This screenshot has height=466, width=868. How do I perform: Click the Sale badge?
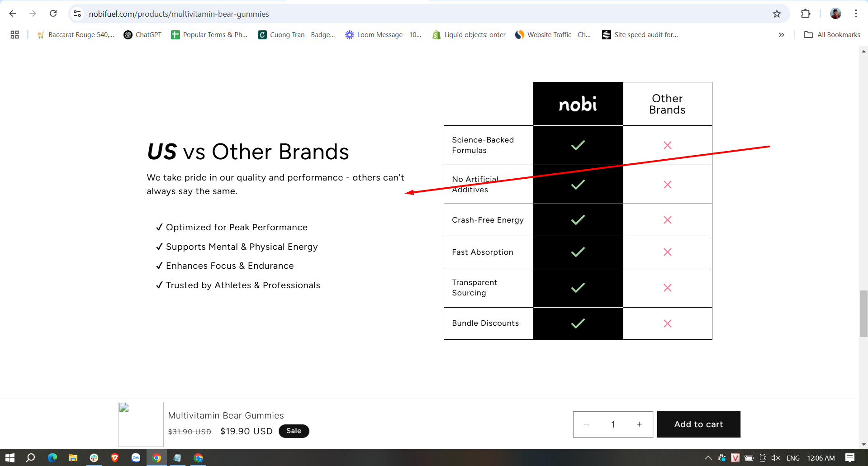pos(294,431)
